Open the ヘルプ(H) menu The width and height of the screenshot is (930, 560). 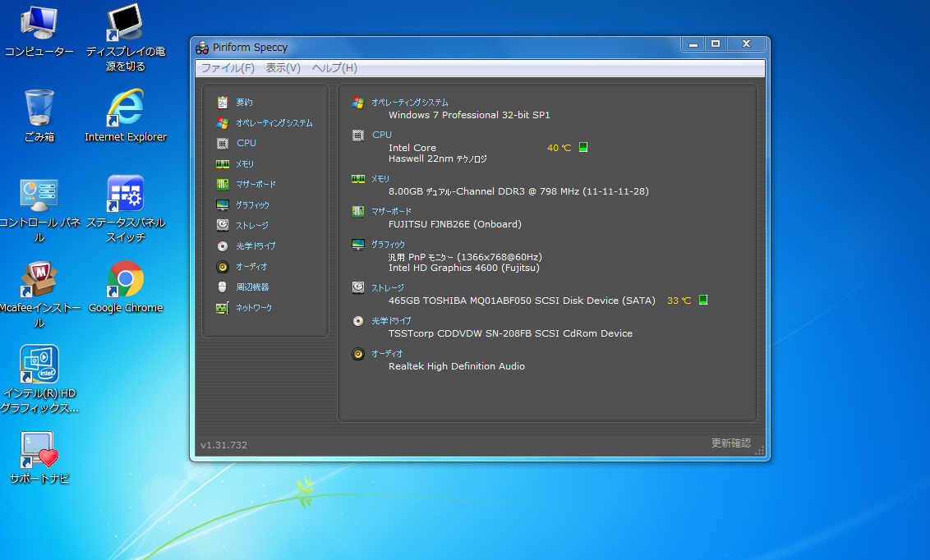coord(334,68)
